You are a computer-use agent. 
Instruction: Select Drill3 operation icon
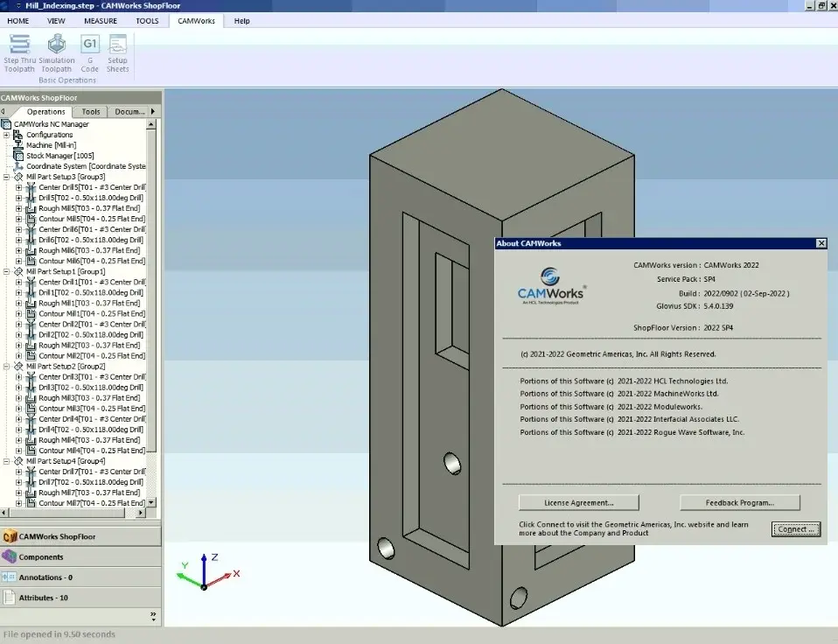pos(31,388)
